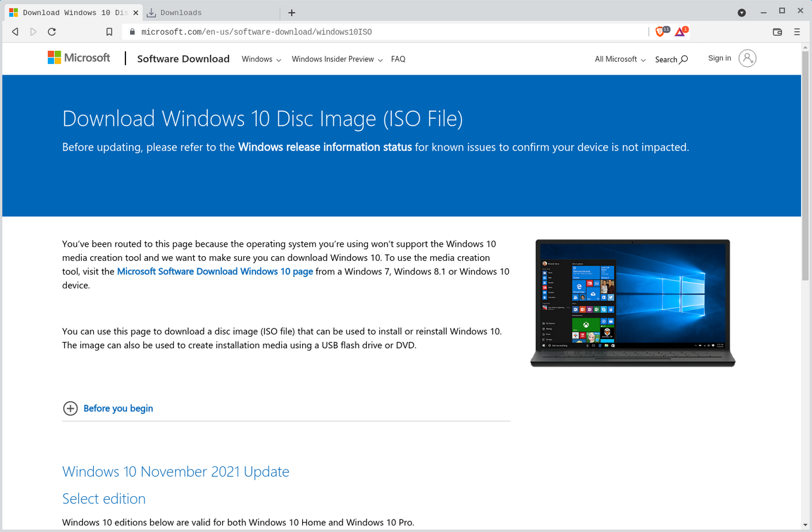Open Windows release information status link
The image size is (812, 532).
coord(325,147)
